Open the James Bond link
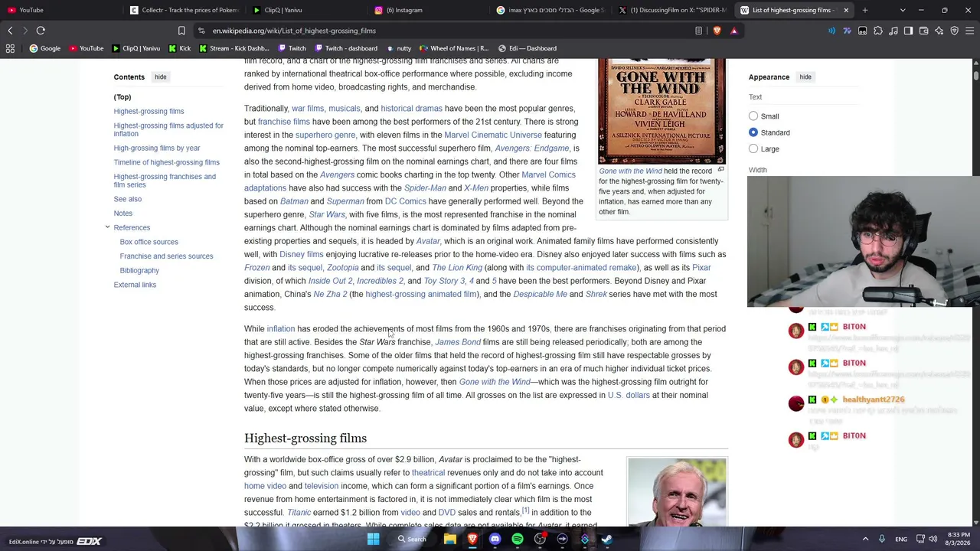980x551 pixels. [x=458, y=342]
